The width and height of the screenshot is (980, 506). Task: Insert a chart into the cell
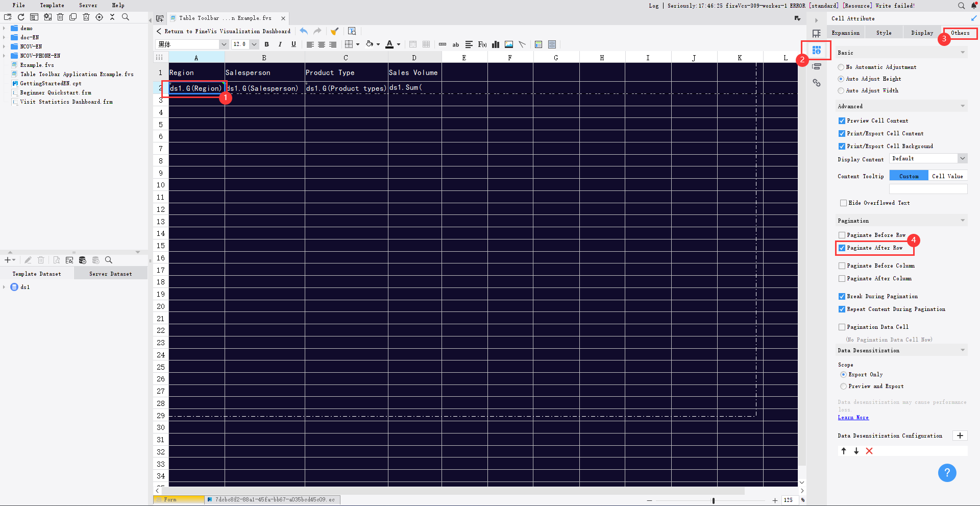pos(495,44)
